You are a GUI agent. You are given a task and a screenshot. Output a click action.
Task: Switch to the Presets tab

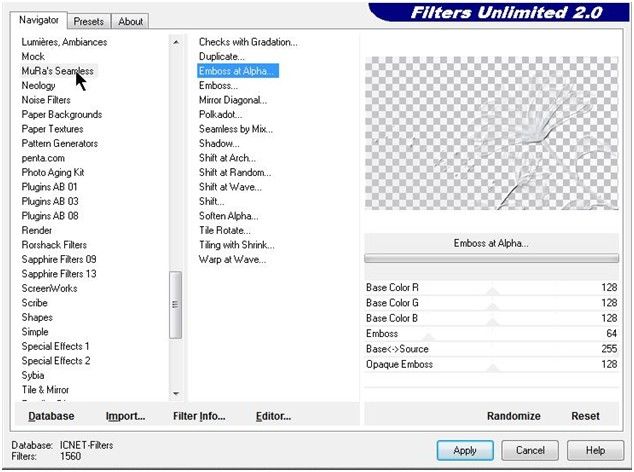pyautogui.click(x=89, y=21)
